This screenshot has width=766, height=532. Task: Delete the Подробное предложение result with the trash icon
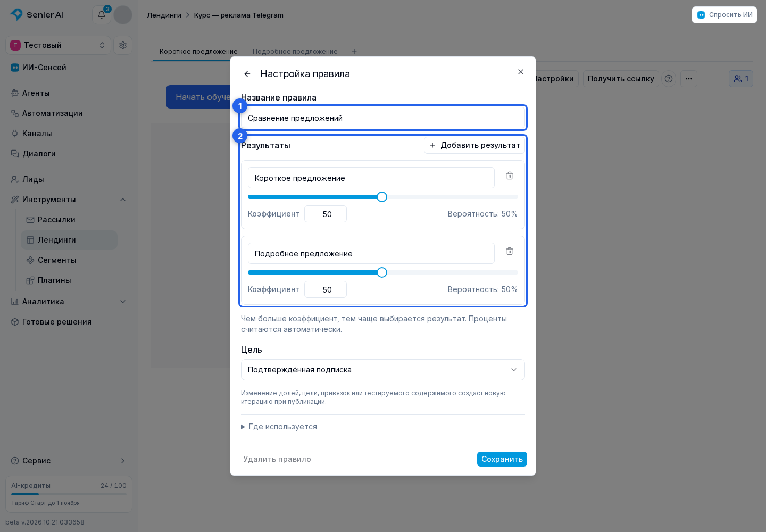[x=510, y=251]
